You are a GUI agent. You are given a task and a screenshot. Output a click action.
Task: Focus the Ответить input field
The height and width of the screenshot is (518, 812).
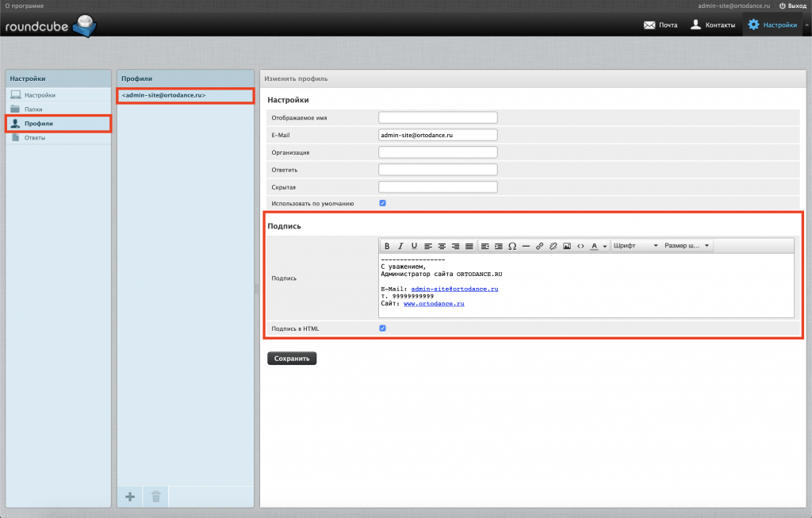438,170
